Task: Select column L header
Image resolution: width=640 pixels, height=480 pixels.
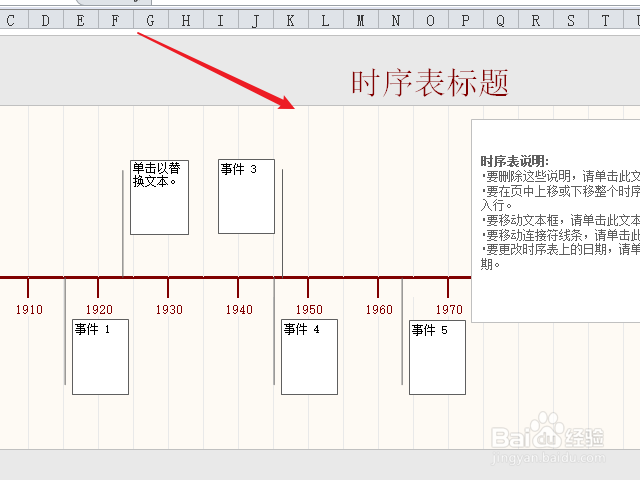Action: coord(326,20)
